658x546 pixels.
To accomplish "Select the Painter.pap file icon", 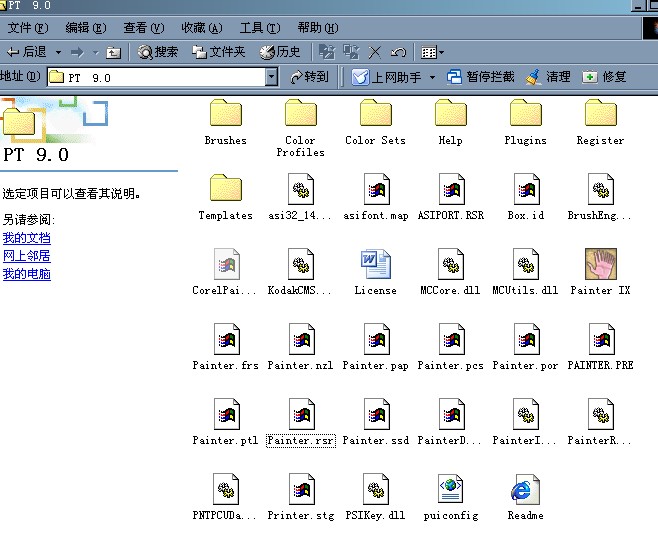I will pos(376,339).
